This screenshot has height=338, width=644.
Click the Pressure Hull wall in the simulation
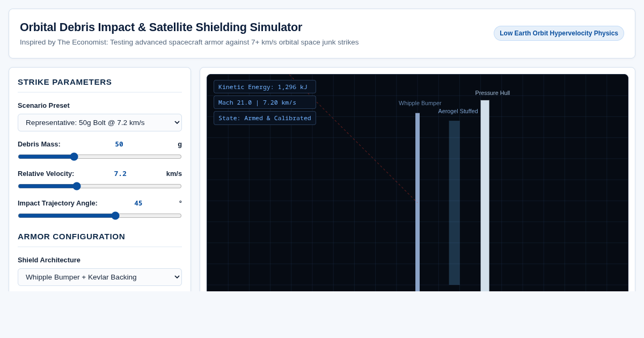coord(485,196)
